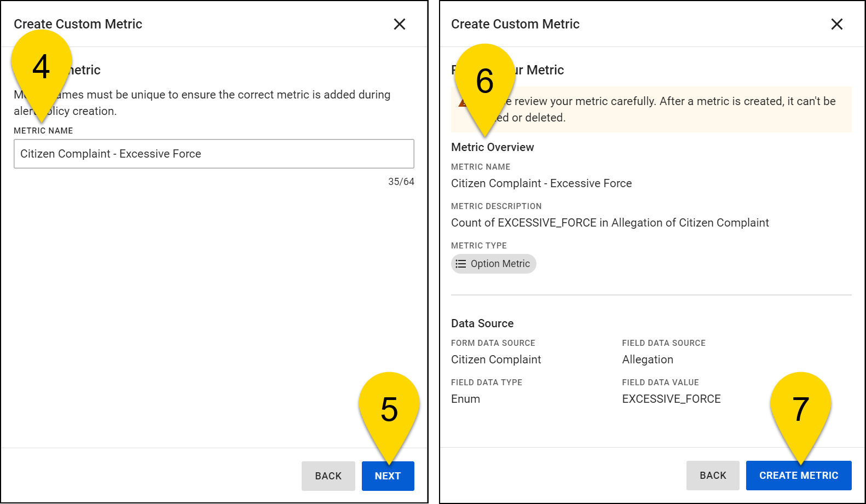The height and width of the screenshot is (504, 866).
Task: Select the Option Metric type chip
Action: coord(494,264)
